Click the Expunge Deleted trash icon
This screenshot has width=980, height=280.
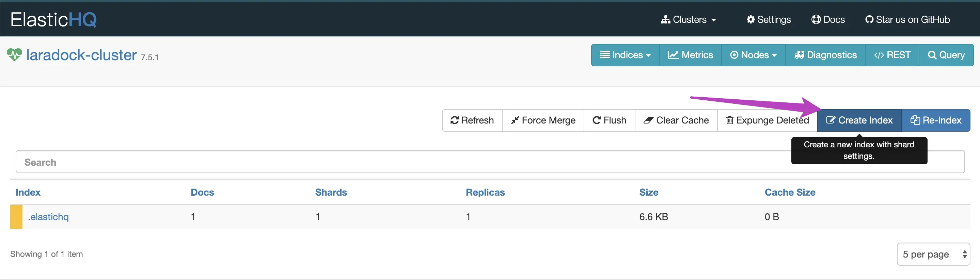point(729,120)
